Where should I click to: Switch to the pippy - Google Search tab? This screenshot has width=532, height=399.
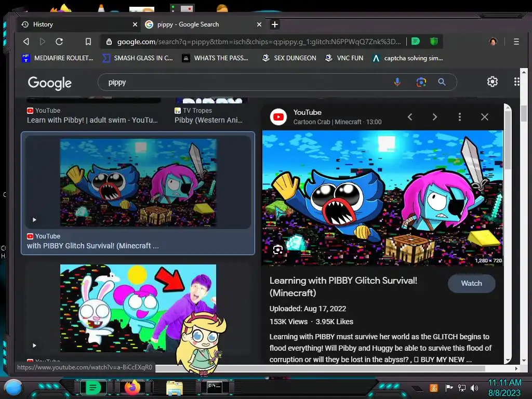(203, 24)
